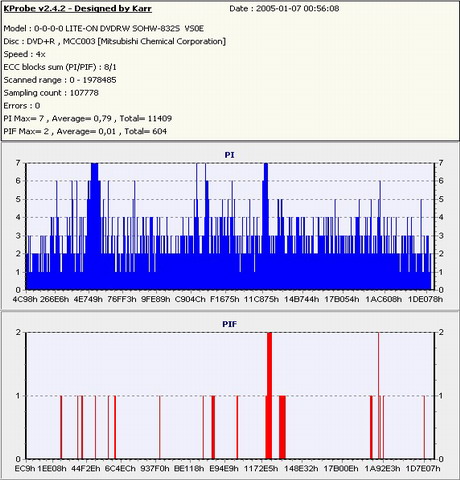Select the Date 2005-01-07 00:56:08 text
The height and width of the screenshot is (480, 460).
click(284, 8)
